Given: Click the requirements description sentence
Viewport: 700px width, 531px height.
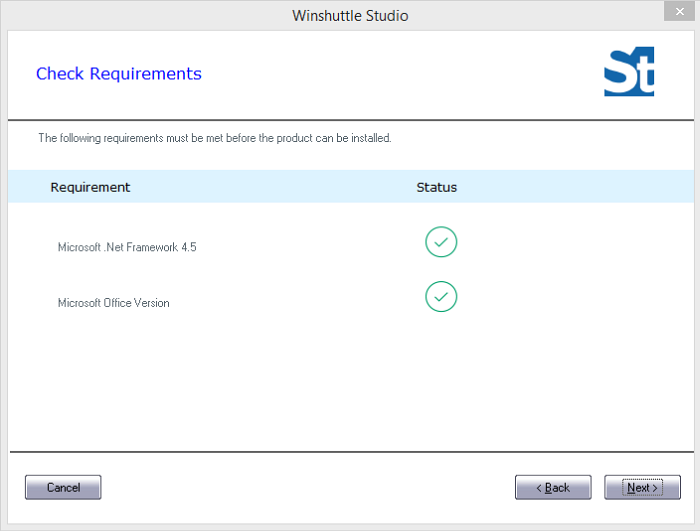Looking at the screenshot, I should [215, 138].
